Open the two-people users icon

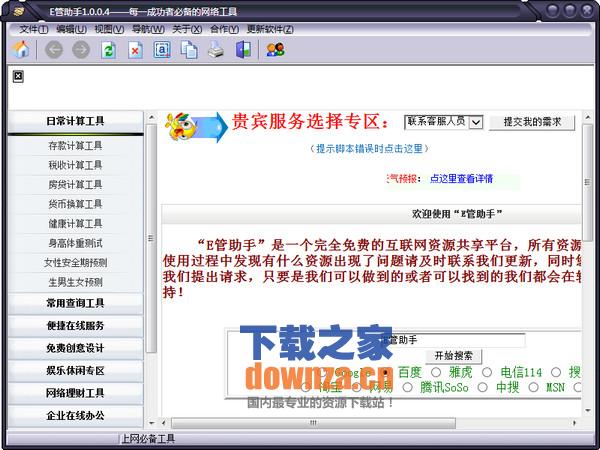click(x=276, y=50)
